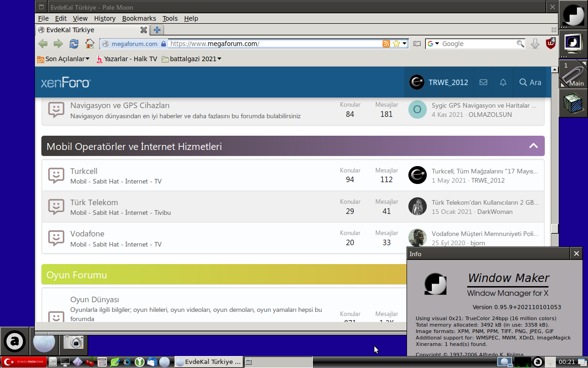
Task: Click DarkWoman's avatar in Türk Telekom row
Action: (418, 206)
